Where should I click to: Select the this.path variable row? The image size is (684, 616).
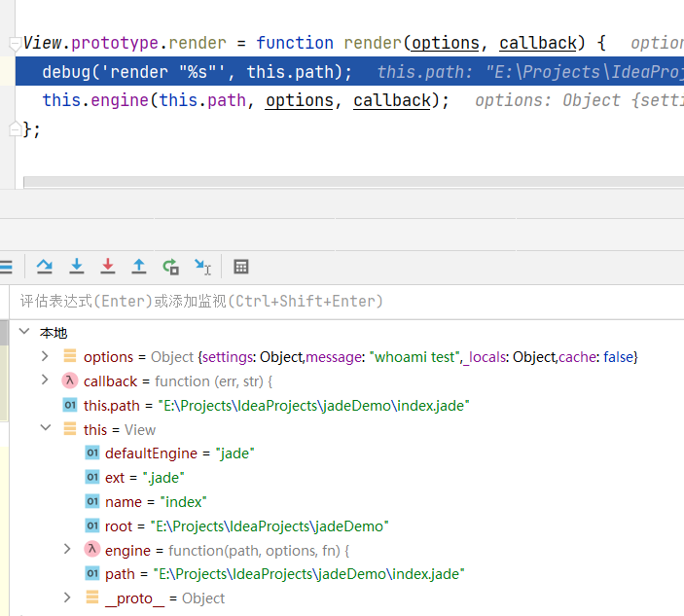coord(346,405)
